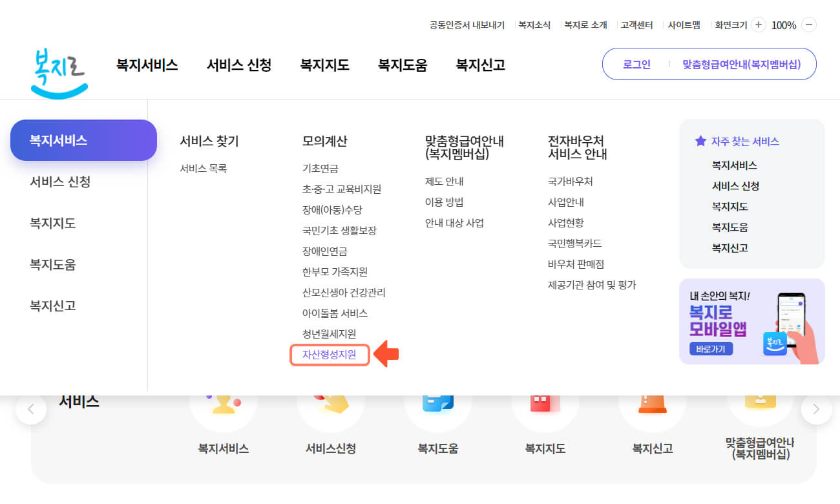Click the right carousel arrow
This screenshot has height=504, width=840.
(x=815, y=409)
